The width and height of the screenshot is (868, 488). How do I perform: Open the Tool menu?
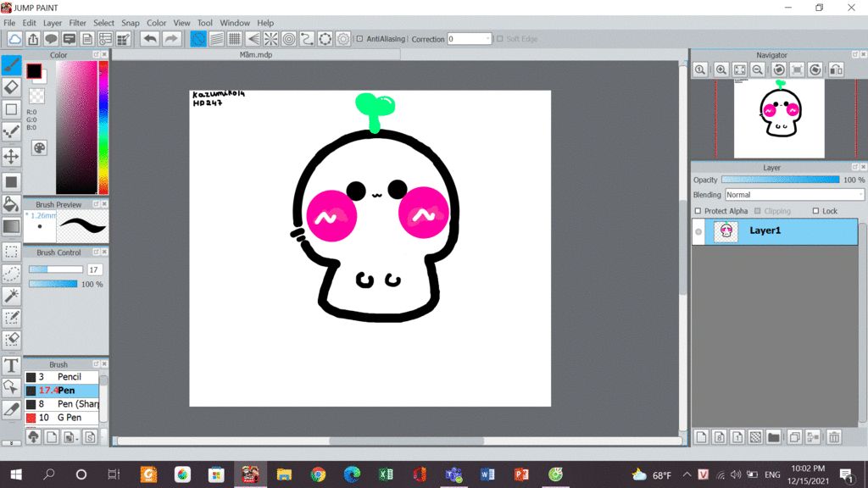tap(205, 23)
